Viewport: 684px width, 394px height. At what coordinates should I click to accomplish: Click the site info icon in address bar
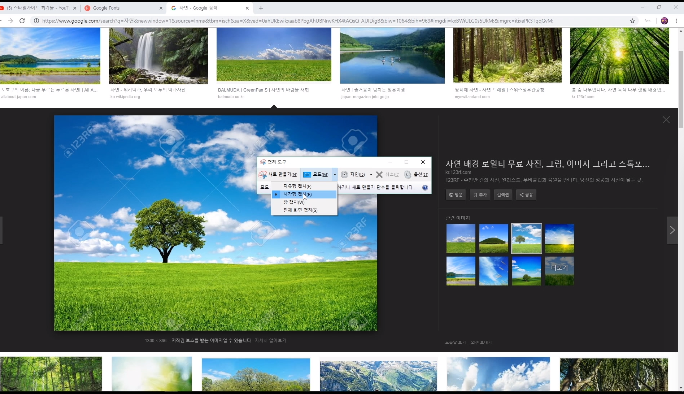(x=37, y=21)
